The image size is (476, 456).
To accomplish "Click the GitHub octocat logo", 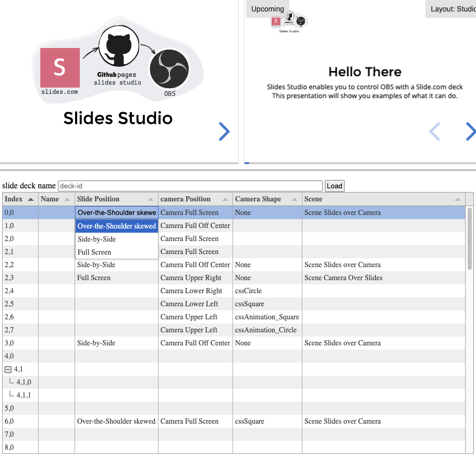I will [119, 46].
